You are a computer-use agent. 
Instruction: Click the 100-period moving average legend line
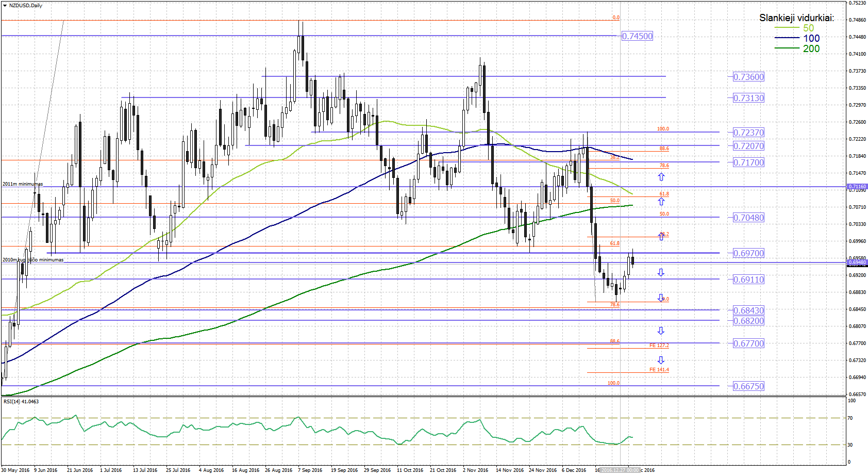point(787,38)
